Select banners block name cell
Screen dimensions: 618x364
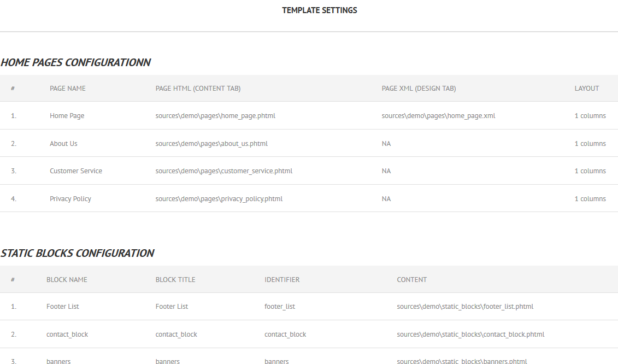tap(58, 361)
